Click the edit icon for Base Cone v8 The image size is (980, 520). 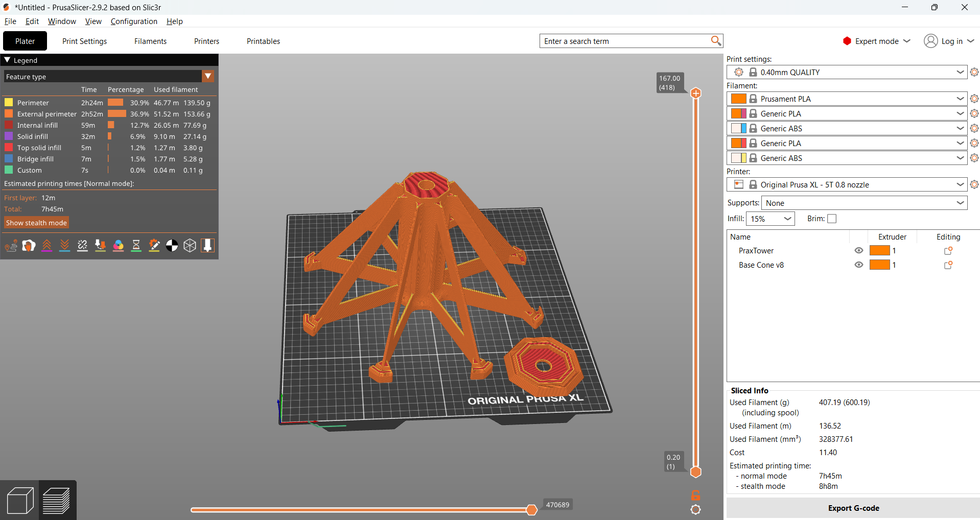(x=948, y=265)
